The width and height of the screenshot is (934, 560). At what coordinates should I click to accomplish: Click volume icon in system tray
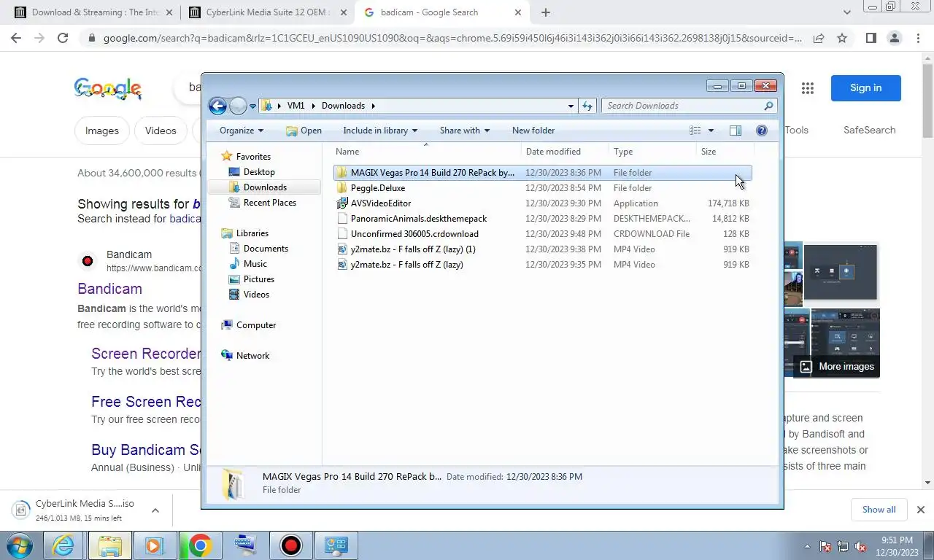tap(860, 546)
